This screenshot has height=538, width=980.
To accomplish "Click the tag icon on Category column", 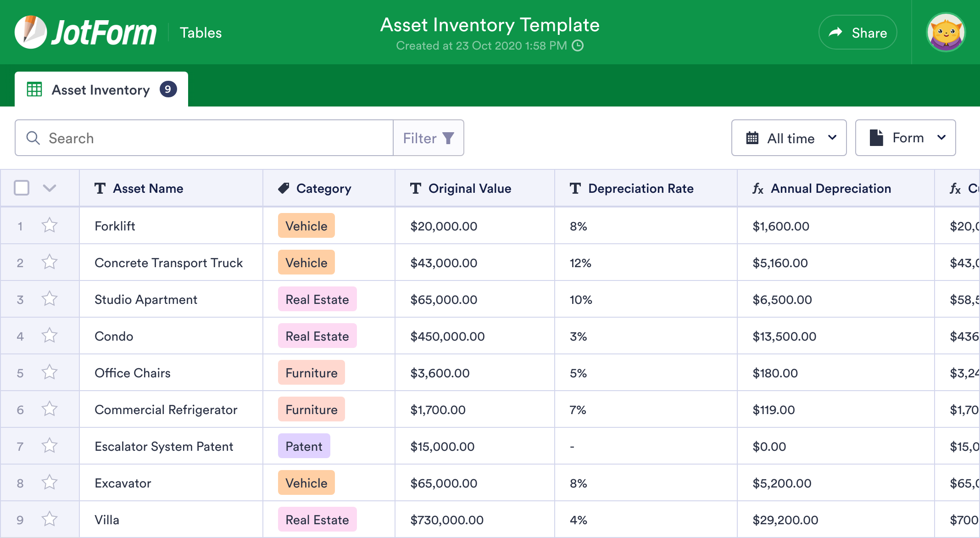I will point(284,188).
